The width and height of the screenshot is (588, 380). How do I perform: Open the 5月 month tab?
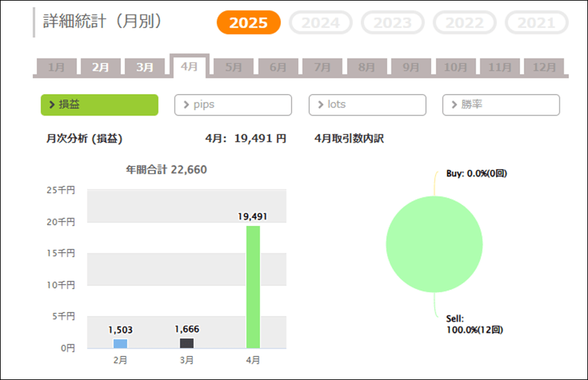[x=234, y=67]
